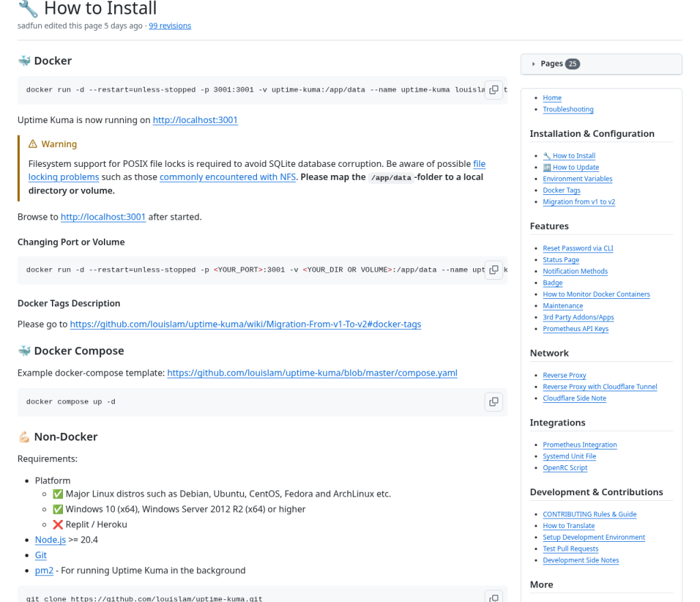Visit the Node.js link

tap(51, 540)
